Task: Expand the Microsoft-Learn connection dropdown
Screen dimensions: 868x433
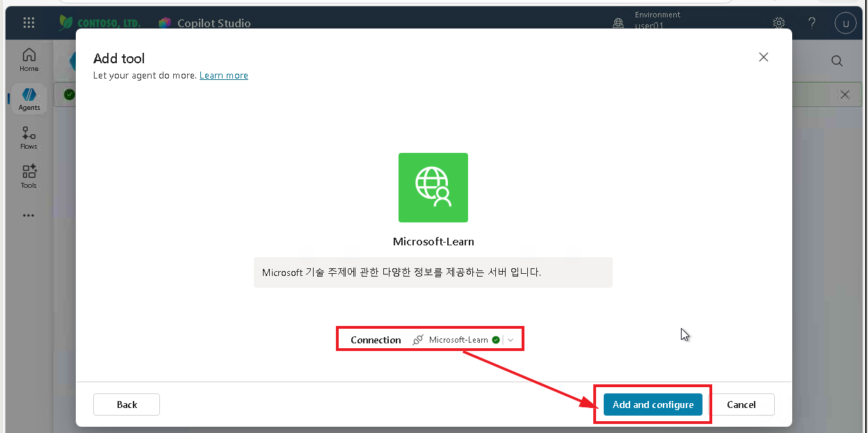Action: point(511,340)
